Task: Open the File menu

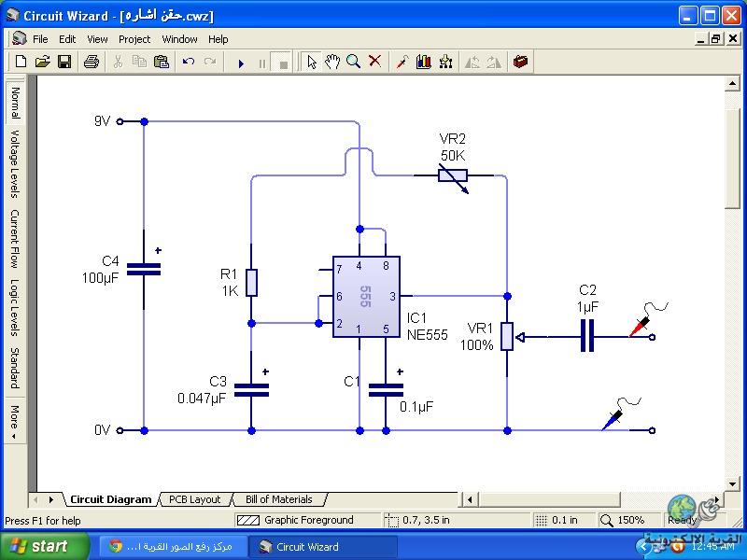Action: (x=40, y=39)
